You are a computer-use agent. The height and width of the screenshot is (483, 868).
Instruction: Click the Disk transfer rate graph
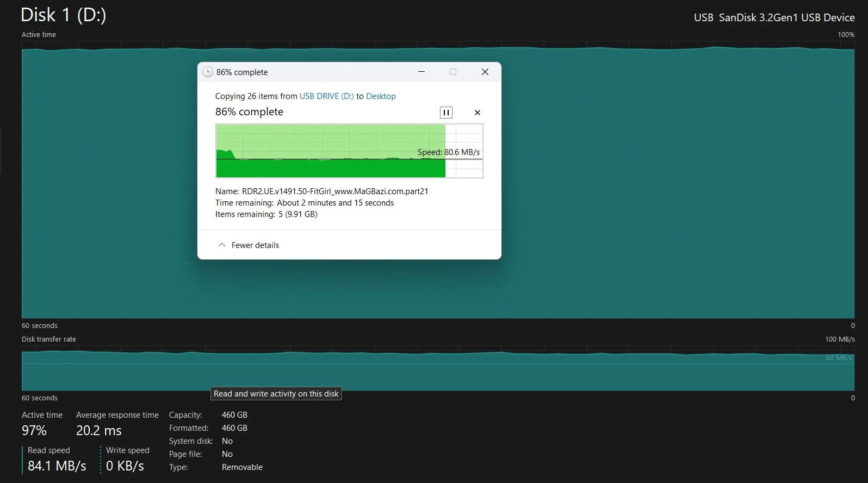tap(544, 371)
